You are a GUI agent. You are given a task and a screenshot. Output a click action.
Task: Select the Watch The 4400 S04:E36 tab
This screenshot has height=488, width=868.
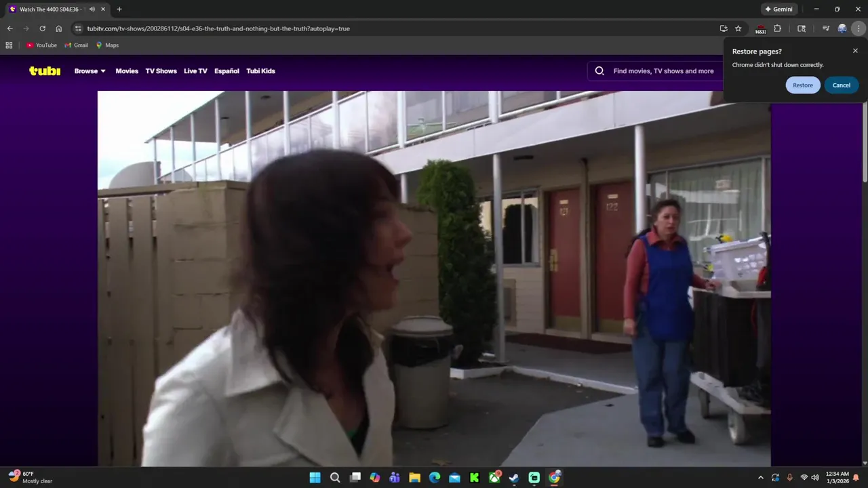(57, 9)
